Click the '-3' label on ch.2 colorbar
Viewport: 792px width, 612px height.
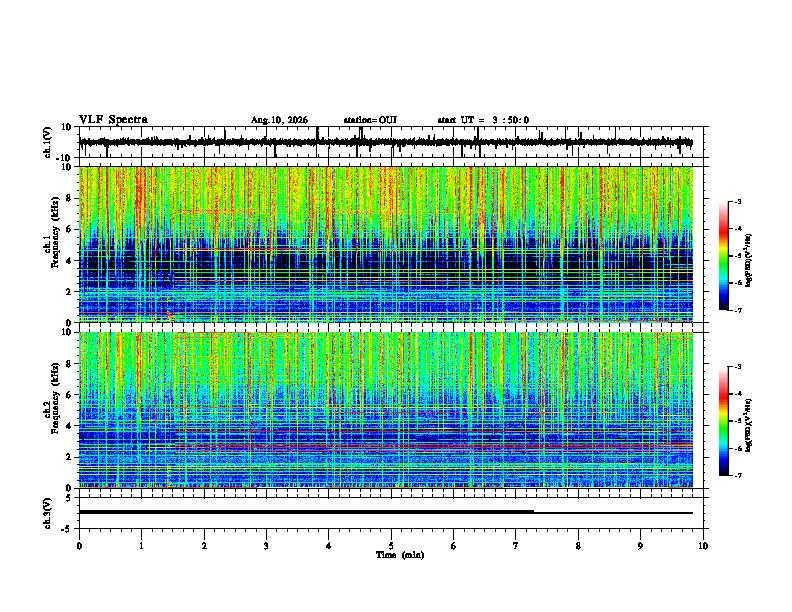click(738, 367)
